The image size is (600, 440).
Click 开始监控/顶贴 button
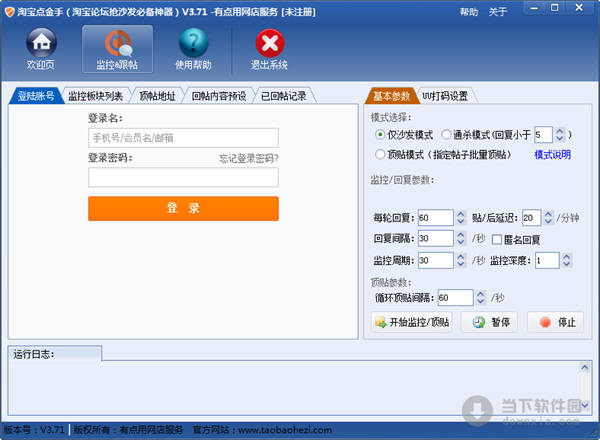(412, 322)
